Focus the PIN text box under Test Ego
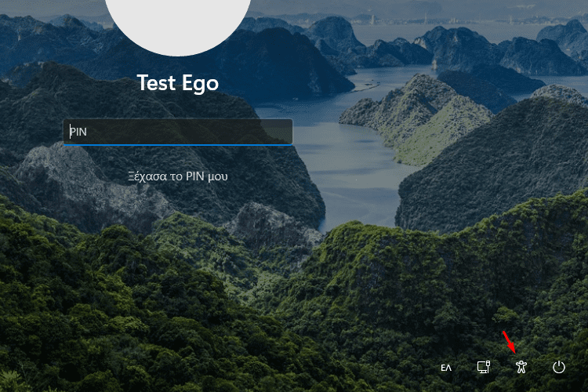Image resolution: width=588 pixels, height=392 pixels. click(x=178, y=132)
